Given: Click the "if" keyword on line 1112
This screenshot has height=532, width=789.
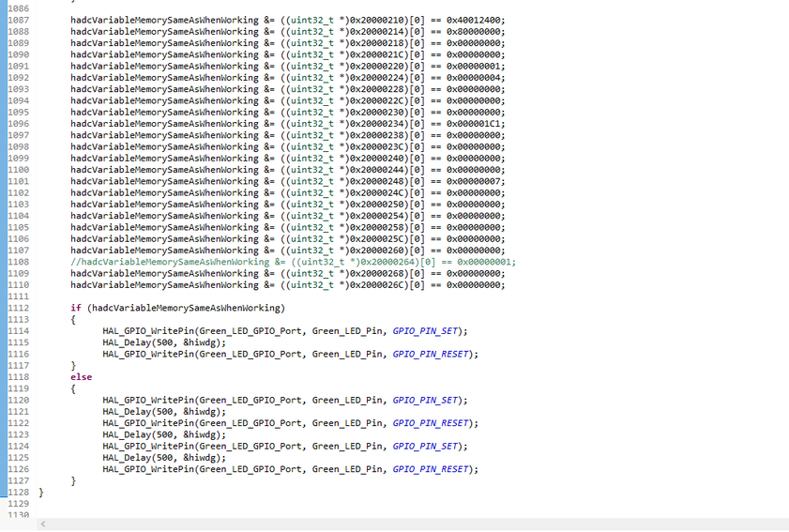Looking at the screenshot, I should pyautogui.click(x=75, y=308).
